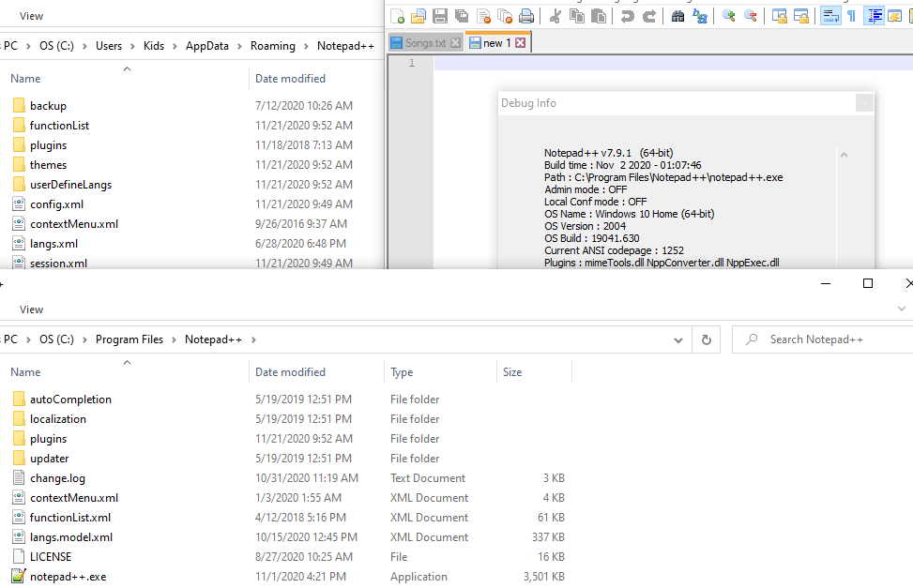
Task: Toggle show all characters pilcrow
Action: tap(852, 16)
